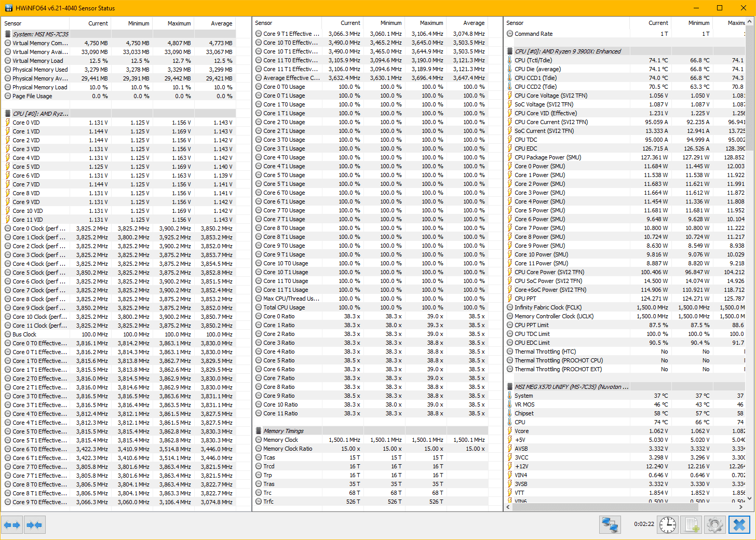Click the Current column header in left panel

pos(90,23)
